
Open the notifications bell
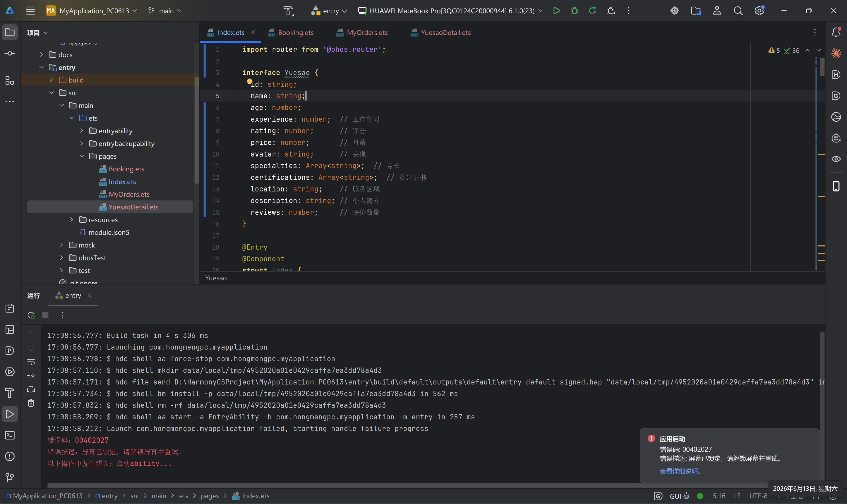(x=836, y=32)
